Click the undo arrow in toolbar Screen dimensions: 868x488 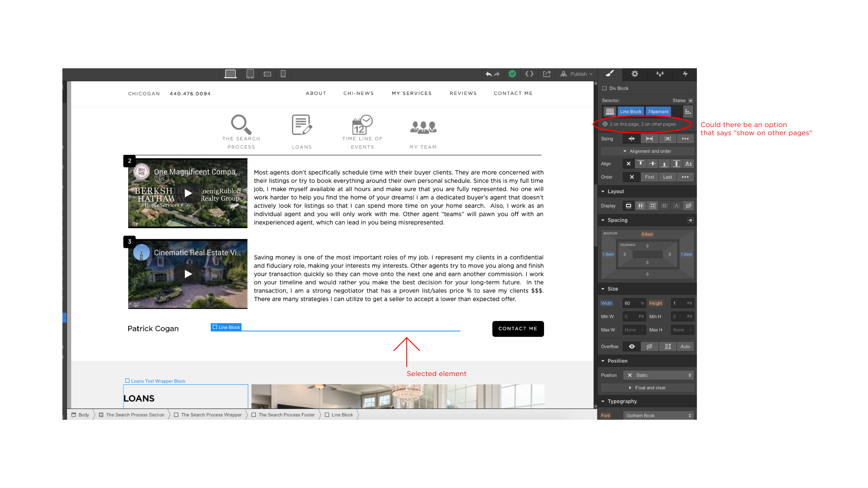(x=489, y=74)
